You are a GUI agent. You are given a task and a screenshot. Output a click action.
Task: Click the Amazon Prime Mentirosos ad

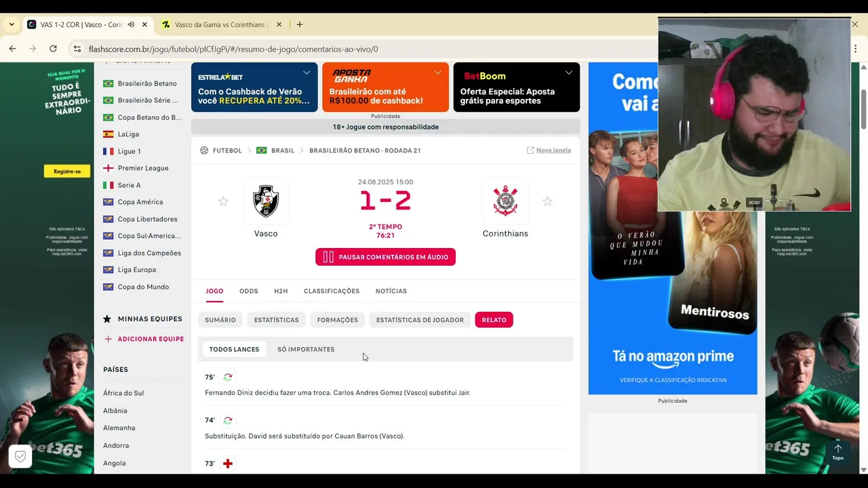point(673,228)
